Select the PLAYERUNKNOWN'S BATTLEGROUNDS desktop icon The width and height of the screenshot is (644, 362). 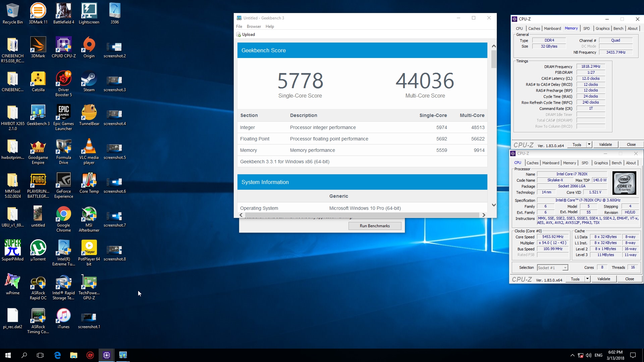(38, 185)
